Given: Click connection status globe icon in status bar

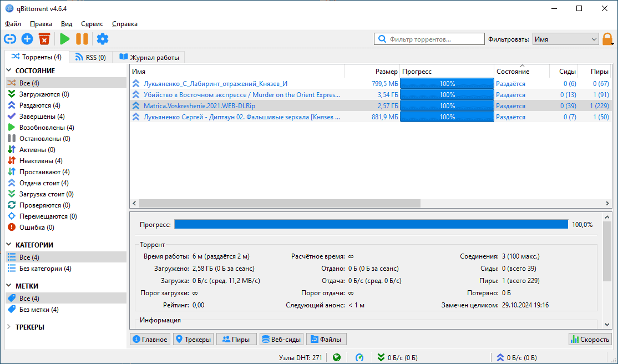Looking at the screenshot, I should click(x=337, y=357).
